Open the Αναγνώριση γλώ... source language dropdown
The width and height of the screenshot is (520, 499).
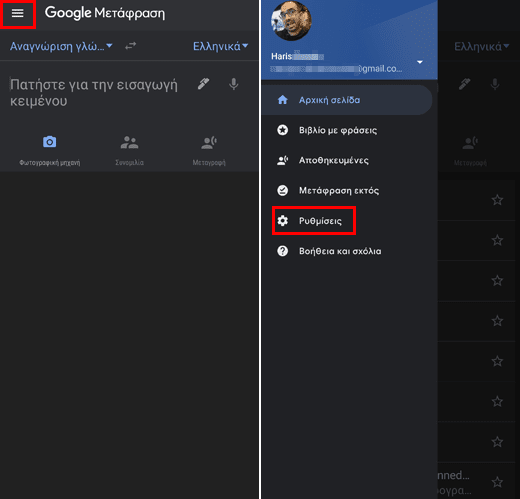coord(61,46)
